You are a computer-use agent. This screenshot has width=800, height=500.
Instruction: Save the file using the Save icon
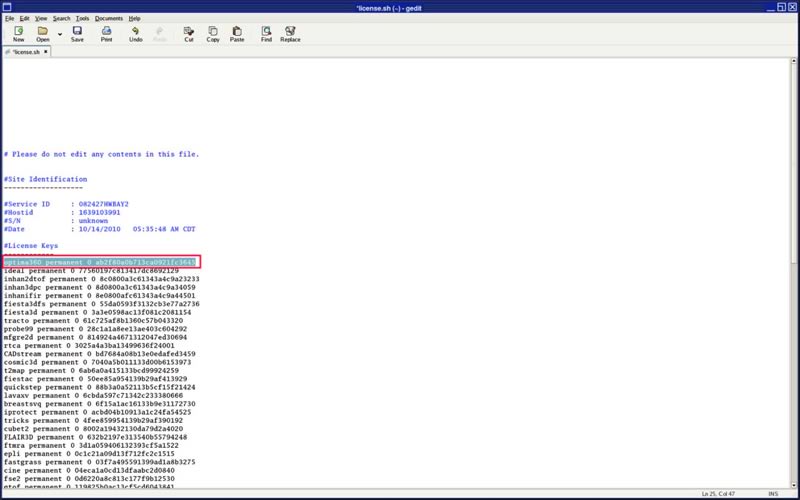click(x=77, y=34)
